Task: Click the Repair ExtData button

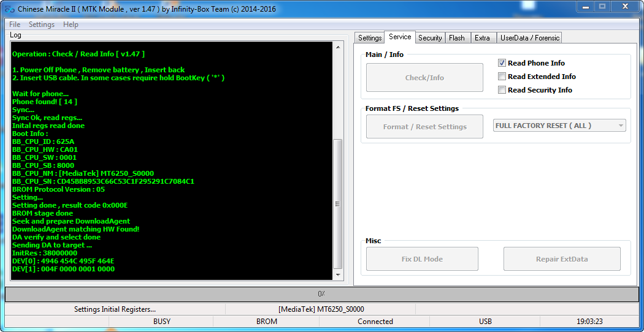Action: [x=562, y=259]
